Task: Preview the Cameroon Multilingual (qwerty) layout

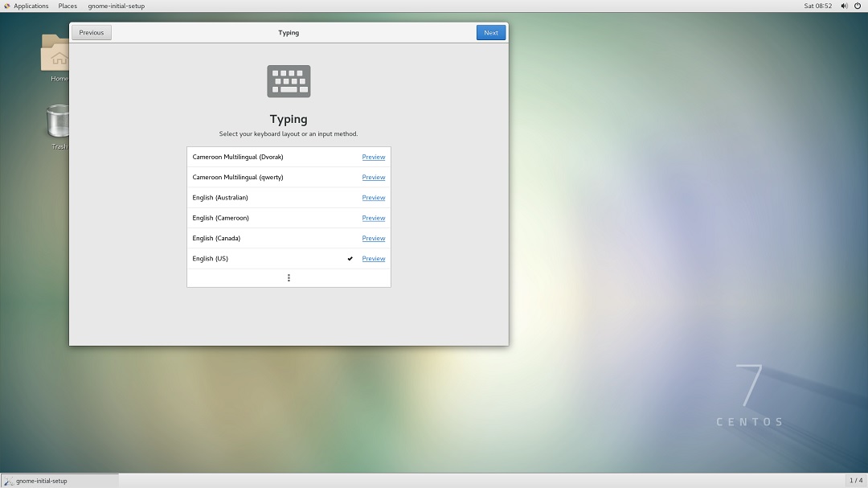Action: click(x=373, y=177)
